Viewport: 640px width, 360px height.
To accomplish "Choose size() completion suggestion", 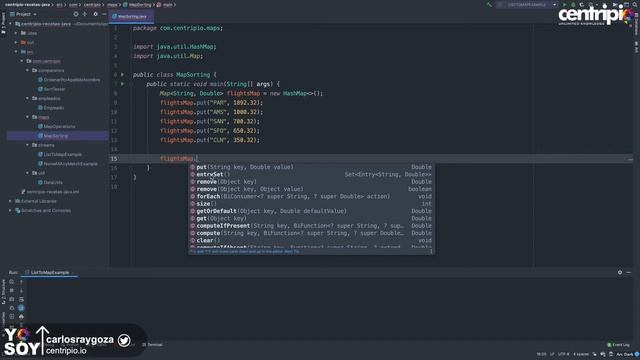I will pyautogui.click(x=311, y=204).
